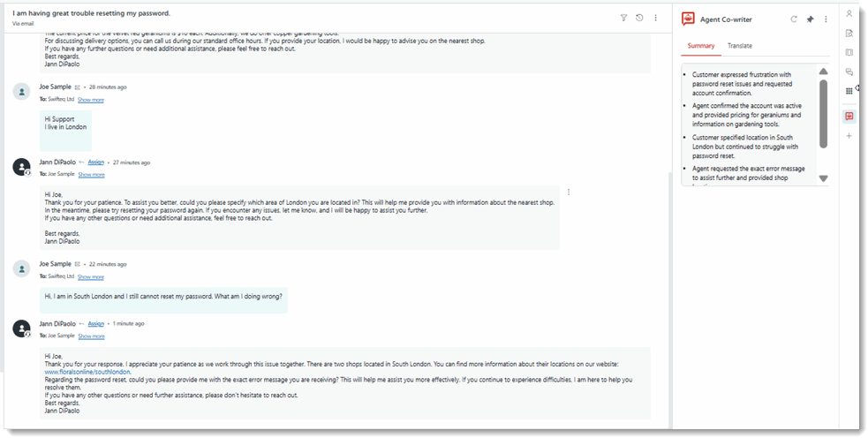Switch to the Summary tab
The width and height of the screenshot is (868, 438).
[701, 46]
